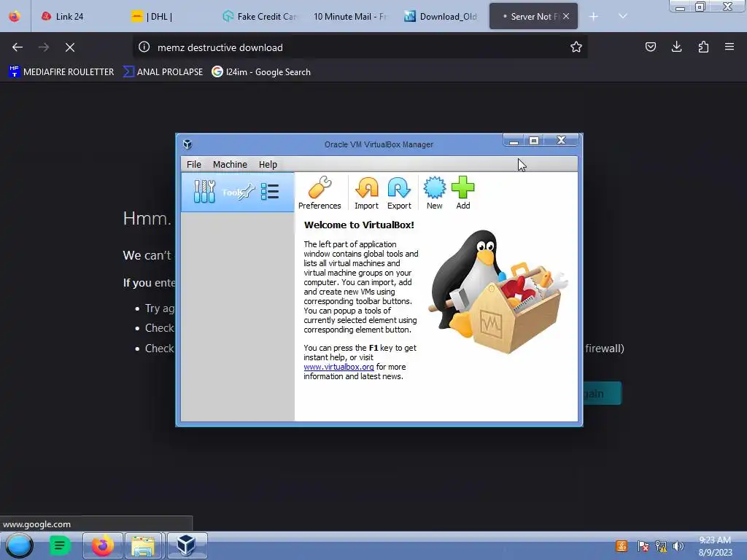
Task: Click the Java update tray icon
Action: [x=622, y=545]
